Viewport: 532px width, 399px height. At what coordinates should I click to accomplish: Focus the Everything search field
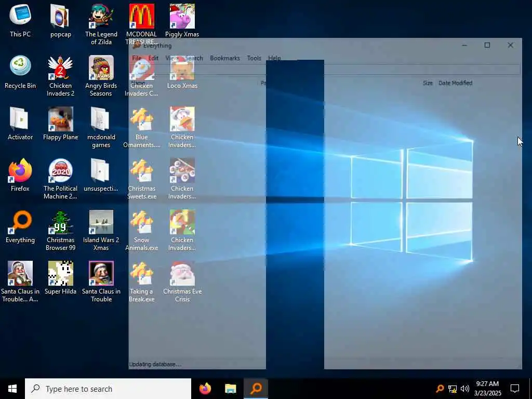325,70
